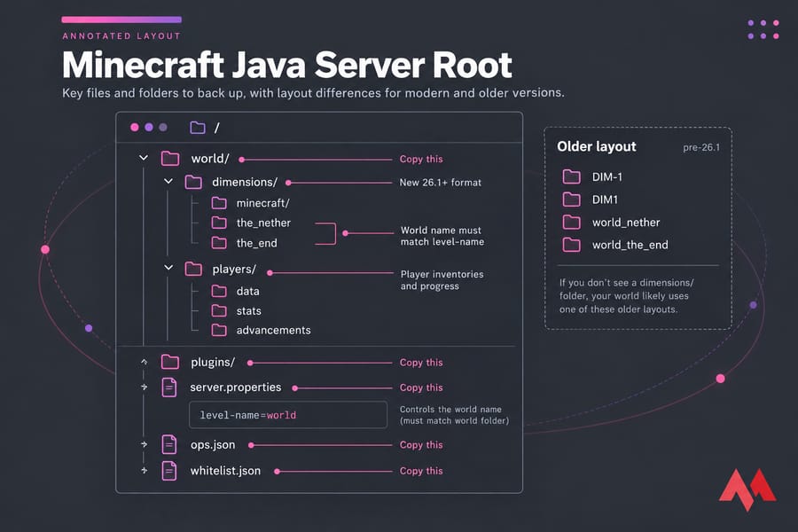Screen dimensions: 798x532
Task: Click the dimensions/ folder icon
Action: tap(193, 182)
